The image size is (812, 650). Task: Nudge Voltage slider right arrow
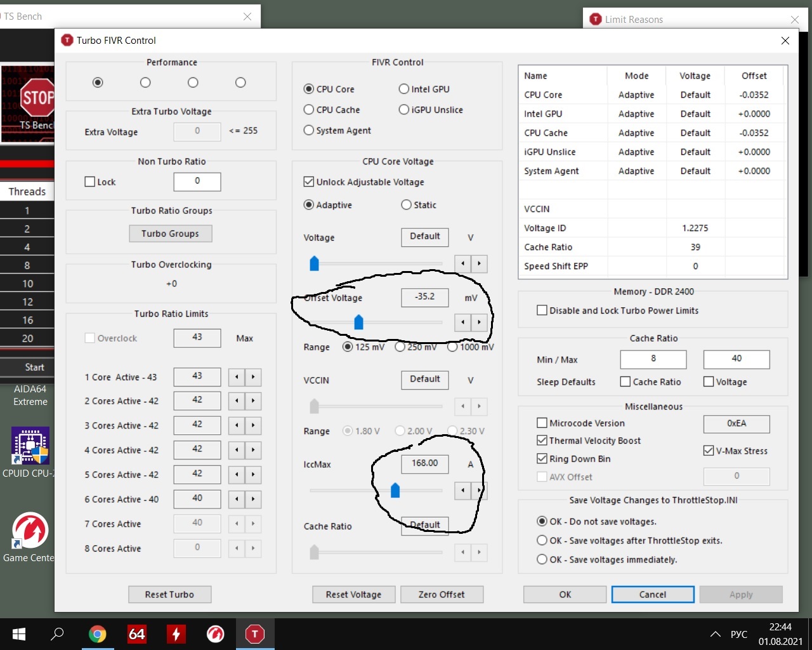click(479, 263)
